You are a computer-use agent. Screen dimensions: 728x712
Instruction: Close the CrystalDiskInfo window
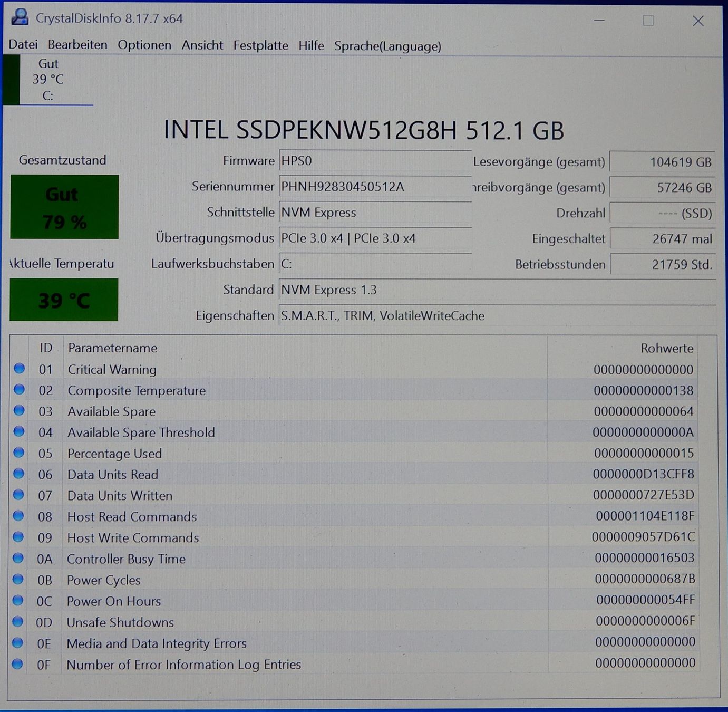[x=698, y=21]
